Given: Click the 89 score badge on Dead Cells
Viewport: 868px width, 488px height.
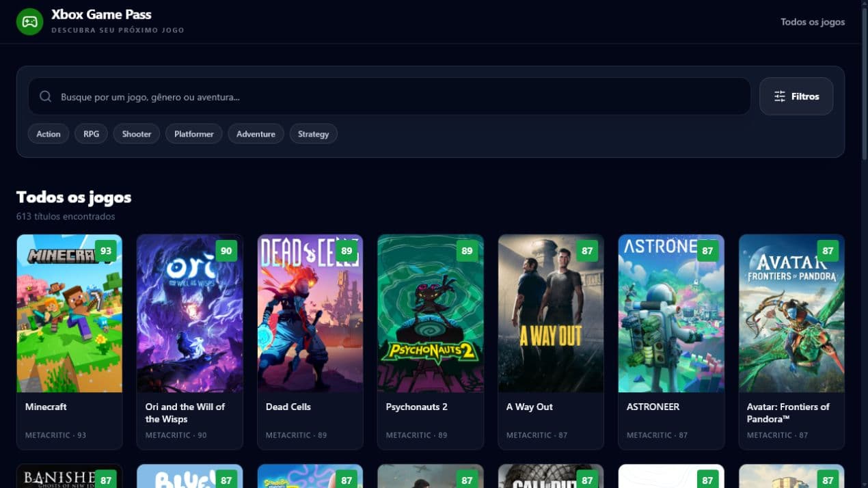Looking at the screenshot, I should pos(347,251).
